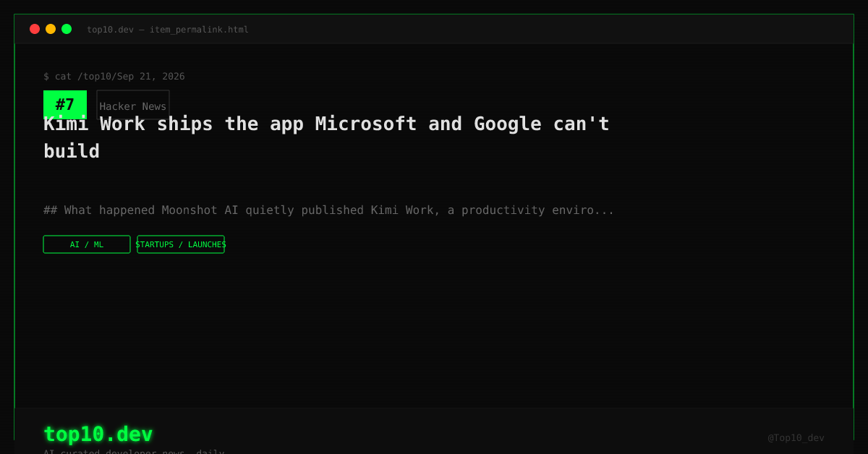868x454 pixels.
Task: Select the title text 'top10.dev — item_permalink.html'
Action: click(x=168, y=30)
